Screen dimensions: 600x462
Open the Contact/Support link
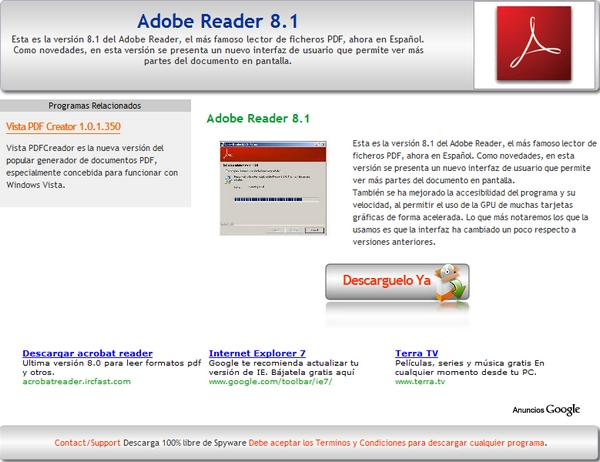(x=87, y=443)
